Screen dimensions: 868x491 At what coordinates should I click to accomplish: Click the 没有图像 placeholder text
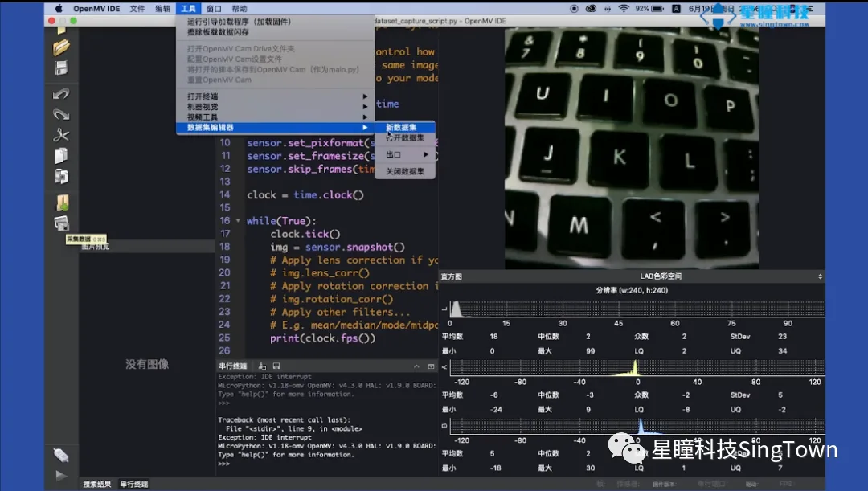pos(147,364)
